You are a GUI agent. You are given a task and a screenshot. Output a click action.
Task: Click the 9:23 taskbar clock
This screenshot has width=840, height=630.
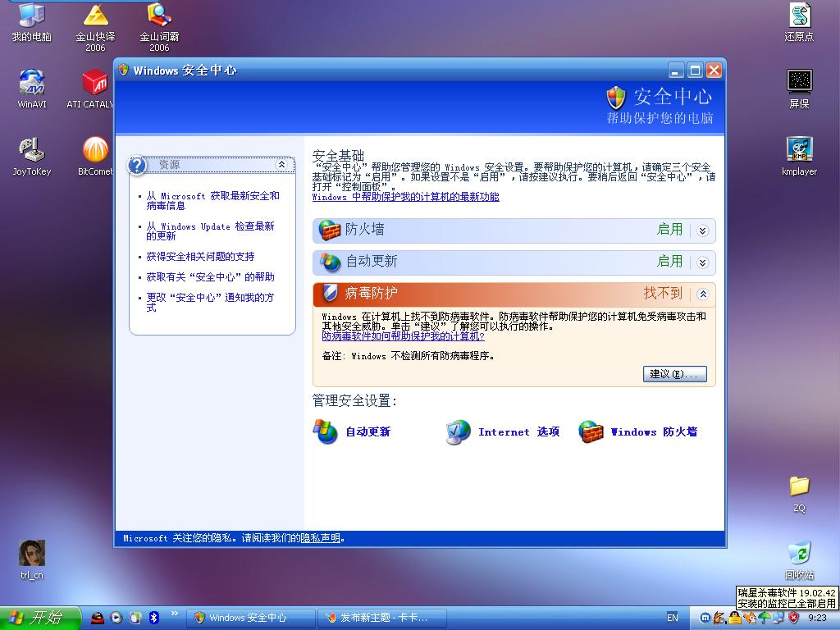pyautogui.click(x=817, y=618)
